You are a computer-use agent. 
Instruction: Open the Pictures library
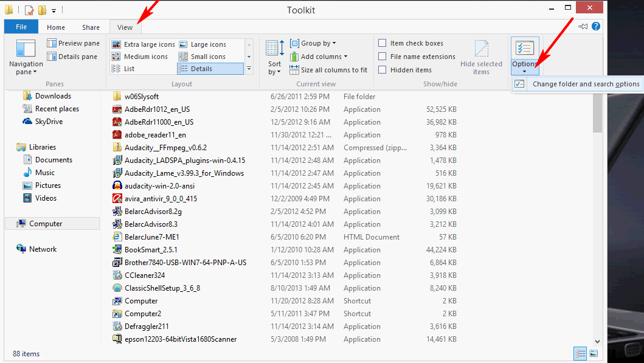tap(48, 185)
